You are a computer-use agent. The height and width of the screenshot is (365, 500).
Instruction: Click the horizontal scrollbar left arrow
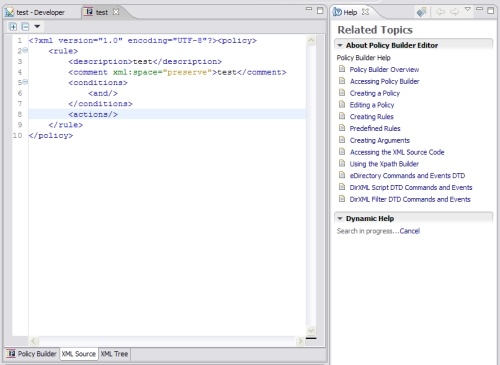33,341
